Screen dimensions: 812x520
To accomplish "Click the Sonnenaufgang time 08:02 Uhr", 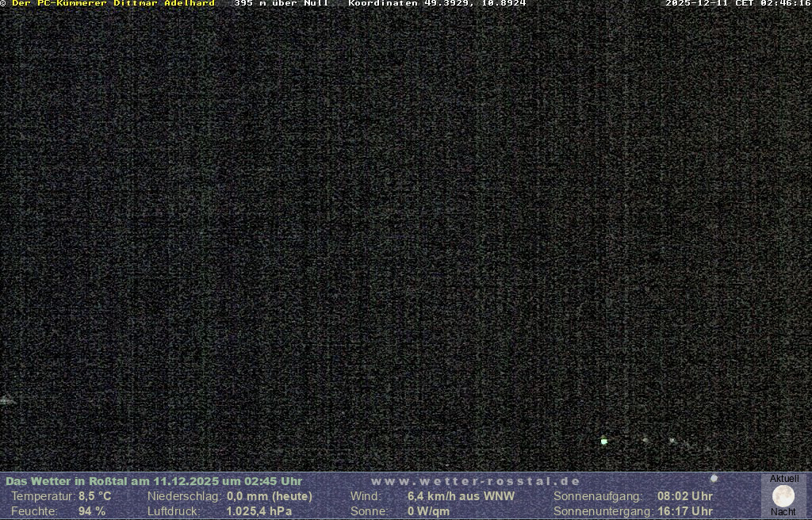I will (684, 496).
